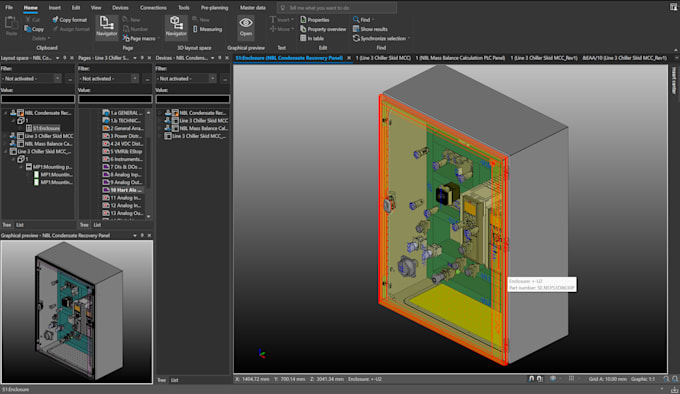Switch to the Devices ribbon tab
The height and width of the screenshot is (394, 680).
click(120, 7)
